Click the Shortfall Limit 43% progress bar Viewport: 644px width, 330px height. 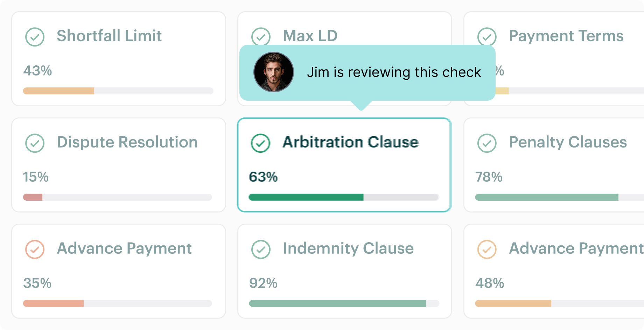pyautogui.click(x=118, y=91)
